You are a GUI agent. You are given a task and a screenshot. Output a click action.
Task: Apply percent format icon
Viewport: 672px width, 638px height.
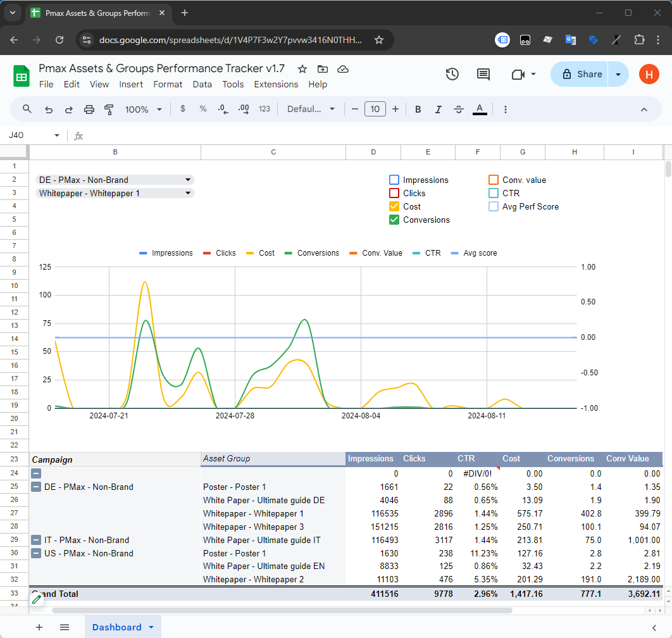pos(202,109)
